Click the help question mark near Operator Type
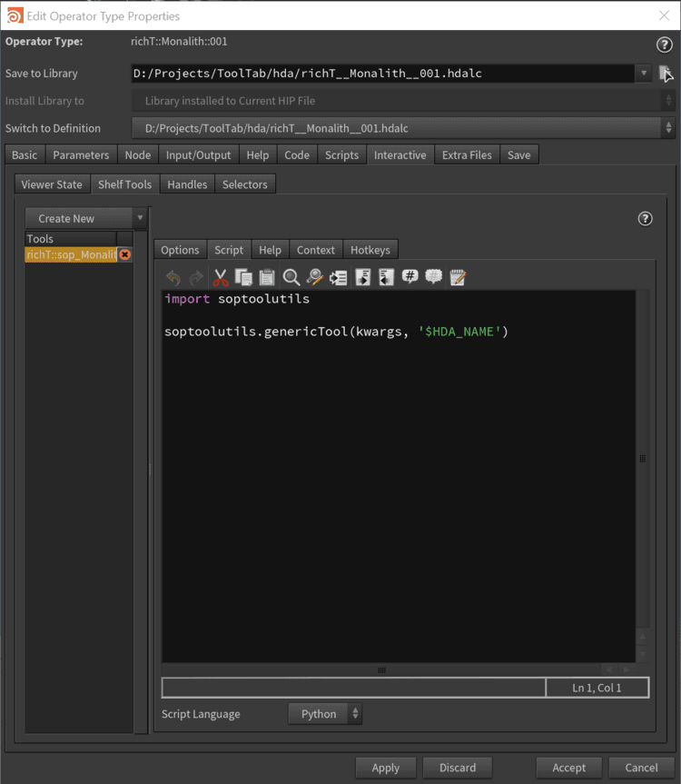The image size is (681, 784). point(664,45)
